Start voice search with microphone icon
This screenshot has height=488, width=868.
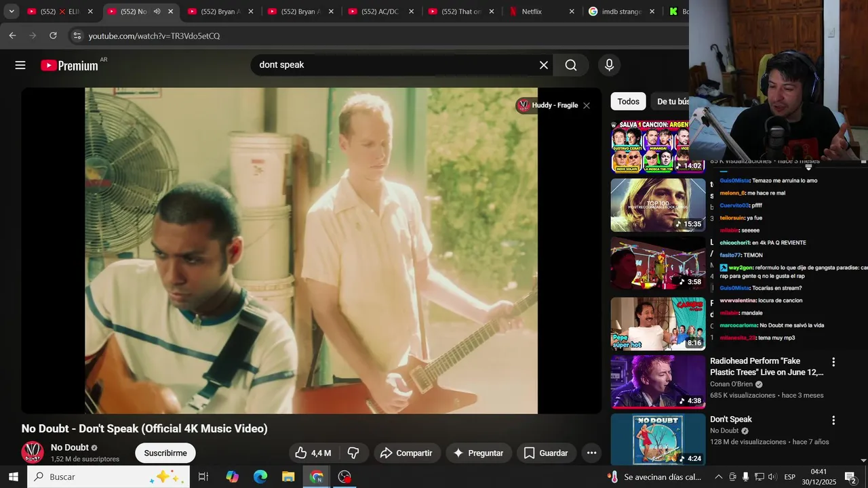(609, 65)
